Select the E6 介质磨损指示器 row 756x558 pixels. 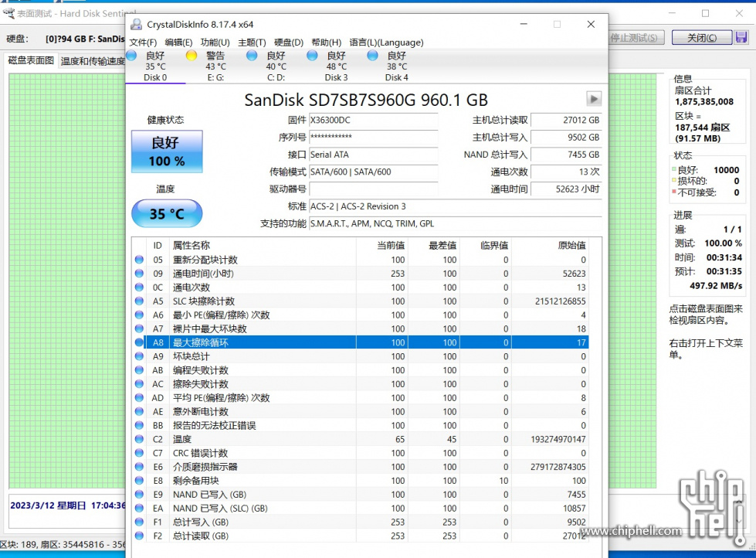(x=360, y=467)
